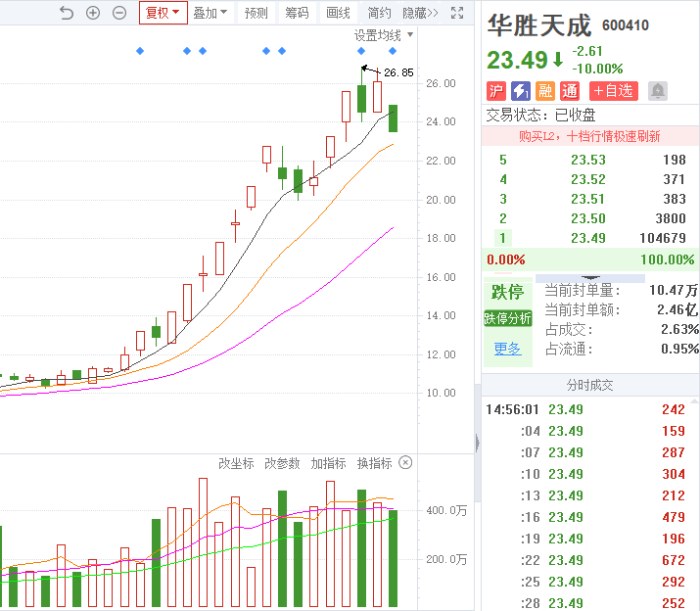Screen dimensions: 700x611
Task: Click the 融 margin badge icon
Action: click(545, 91)
